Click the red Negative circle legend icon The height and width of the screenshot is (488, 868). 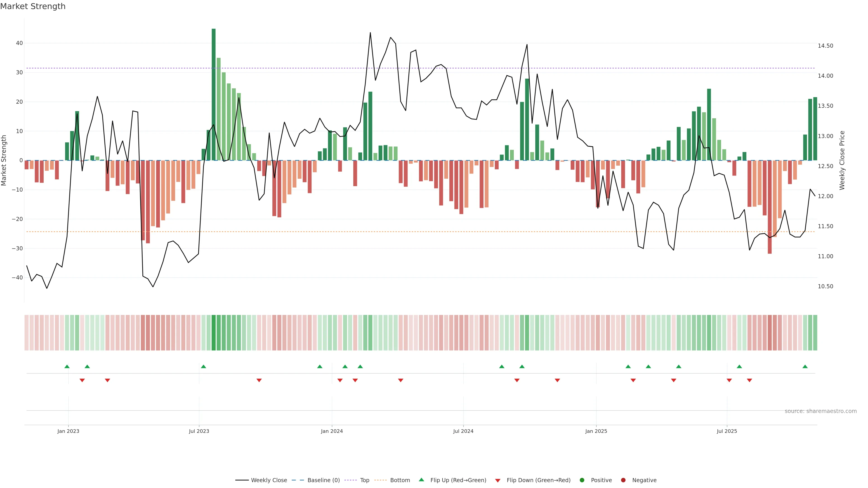623,480
